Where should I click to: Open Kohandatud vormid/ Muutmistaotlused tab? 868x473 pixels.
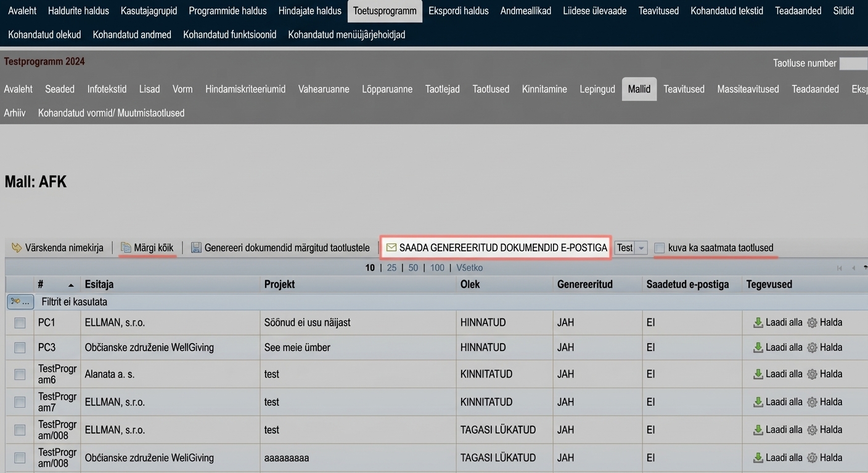tap(111, 113)
